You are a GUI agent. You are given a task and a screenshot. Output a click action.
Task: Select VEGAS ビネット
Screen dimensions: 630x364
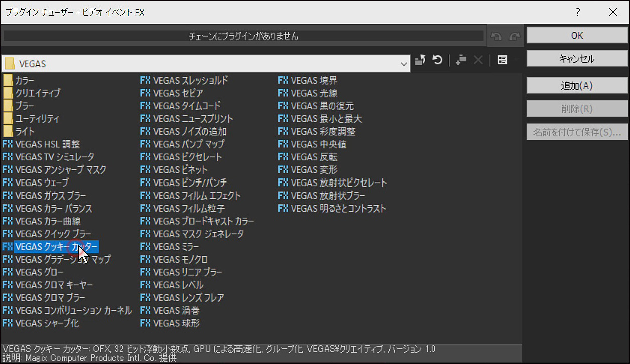point(174,170)
